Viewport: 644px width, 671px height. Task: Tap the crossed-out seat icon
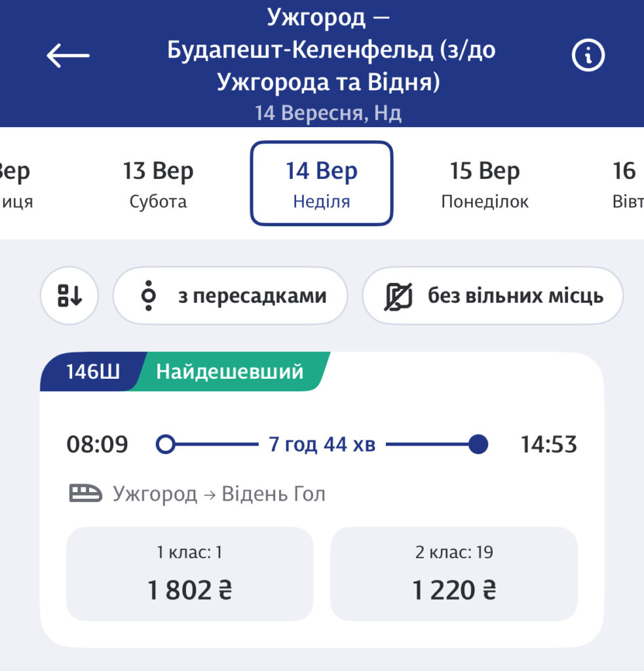coord(398,296)
